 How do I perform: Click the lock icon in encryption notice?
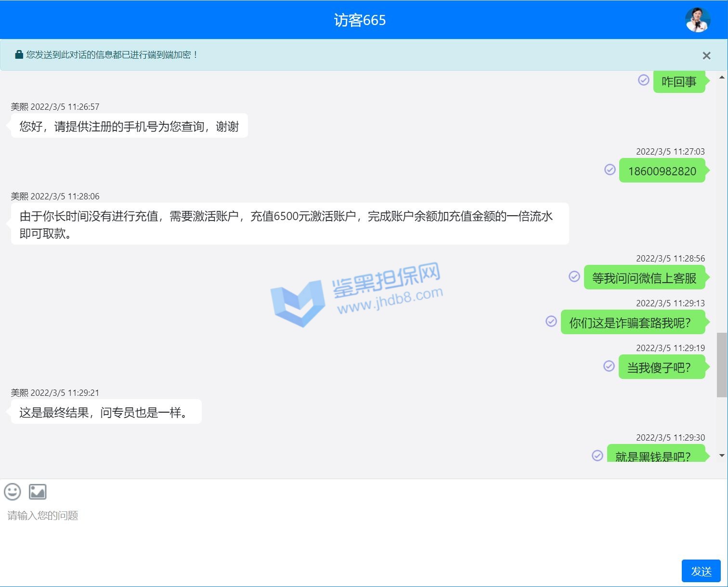19,54
